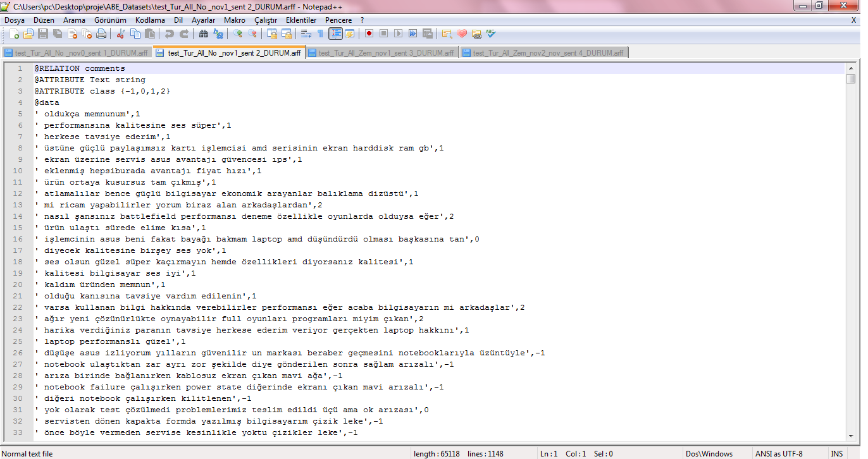Image resolution: width=868 pixels, height=459 pixels.
Task: Click the vertical scrollbar up arrow
Action: (850, 68)
